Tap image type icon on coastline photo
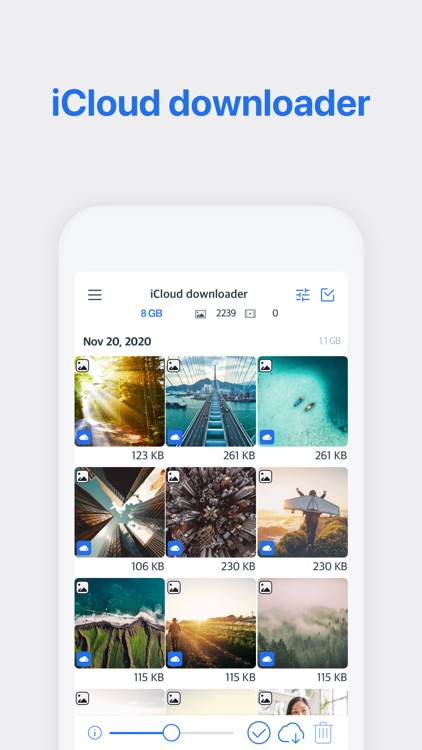The height and width of the screenshot is (750, 422). click(82, 587)
